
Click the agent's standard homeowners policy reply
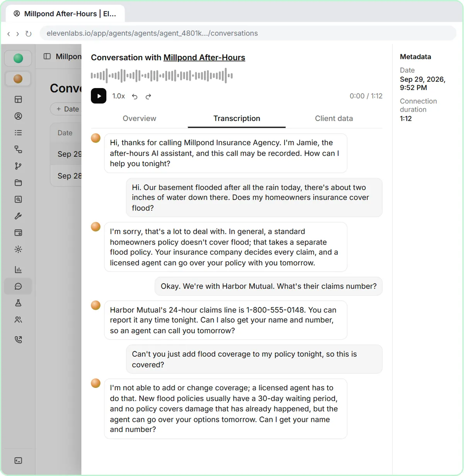click(x=225, y=247)
